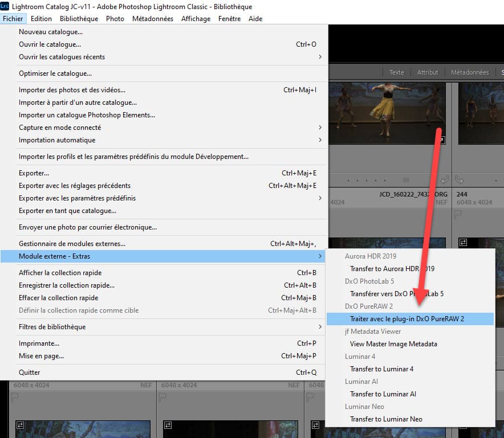Select Traiter avec le plug-in DxO PureRAW 2
Viewport: 504px width, 438px height.
coord(410,319)
